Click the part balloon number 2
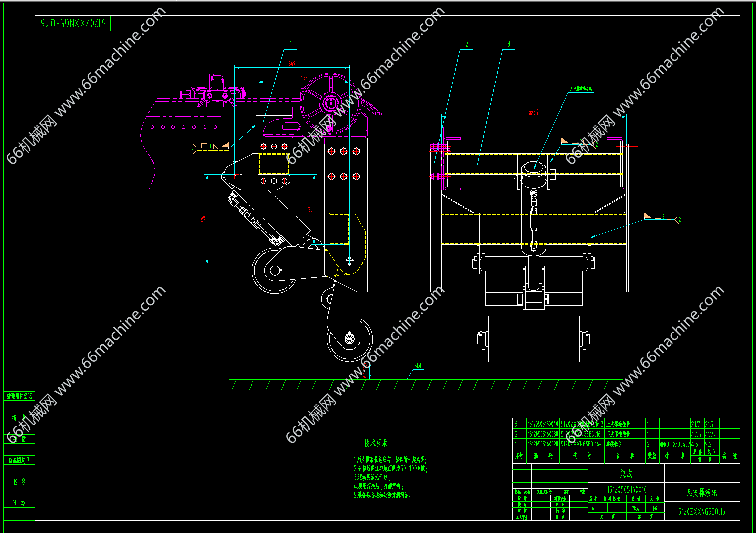Image resolution: width=756 pixels, height=533 pixels. 466,44
